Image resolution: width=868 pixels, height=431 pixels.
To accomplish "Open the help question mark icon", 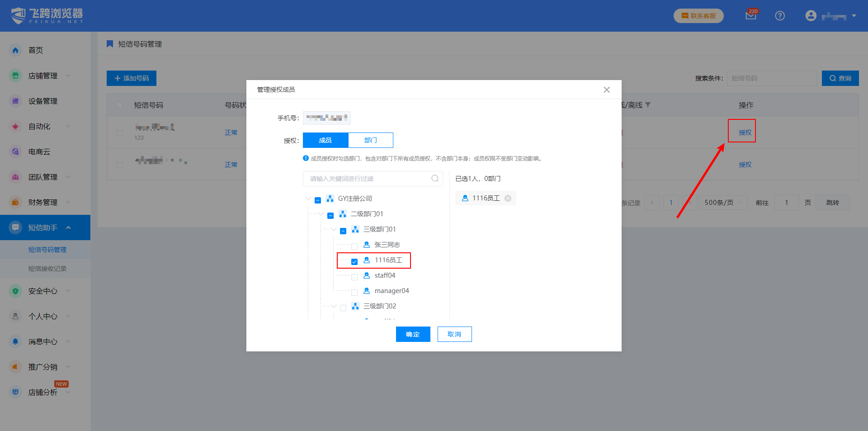I will [779, 16].
